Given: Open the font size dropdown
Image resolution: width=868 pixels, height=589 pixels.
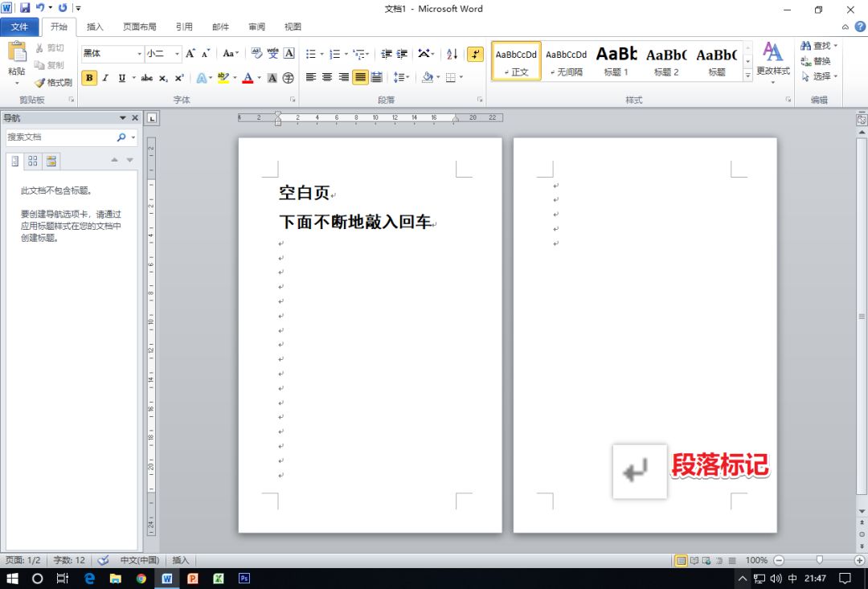Looking at the screenshot, I should click(x=178, y=54).
